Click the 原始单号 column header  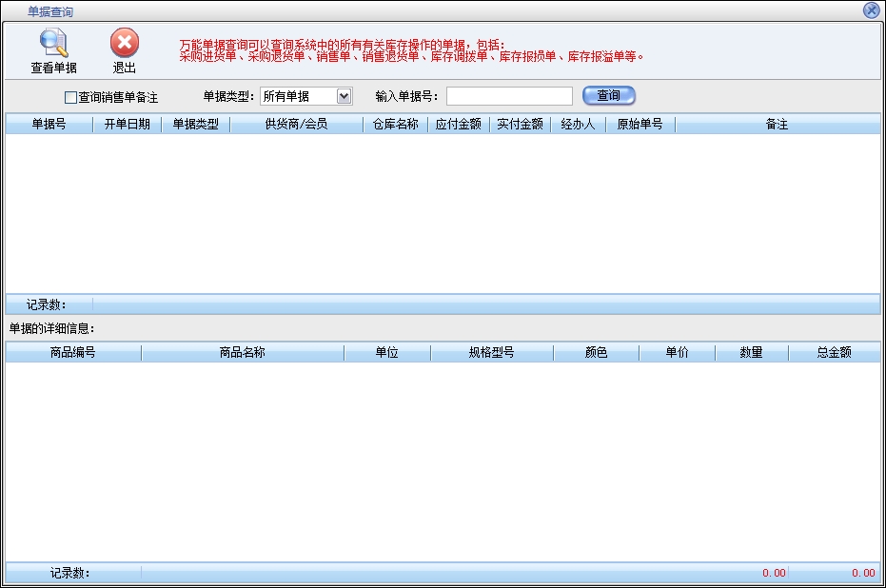click(640, 125)
